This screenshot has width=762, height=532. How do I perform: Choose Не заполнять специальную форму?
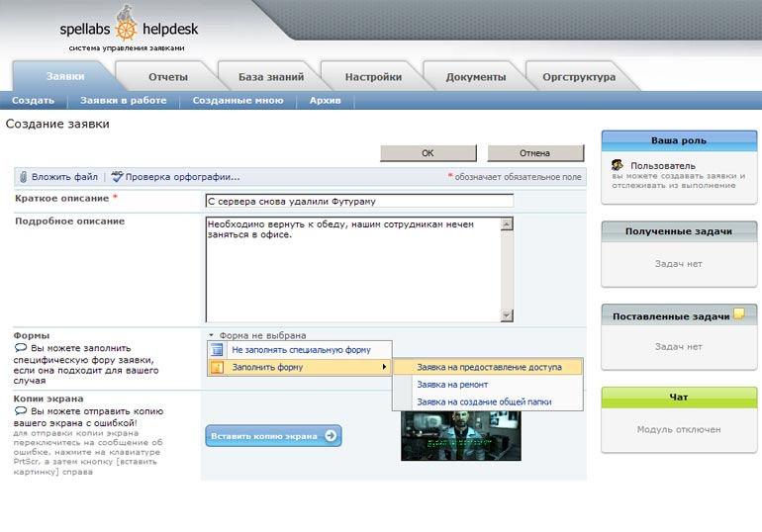pyautogui.click(x=300, y=349)
